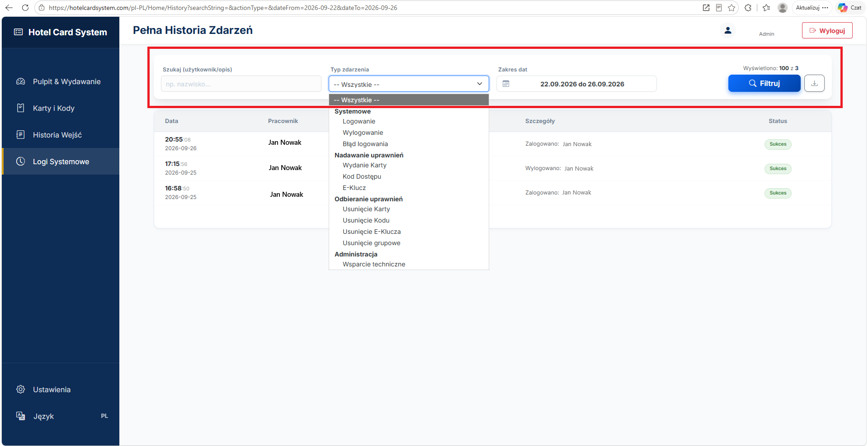Click the Ustawienia gear icon

pos(21,389)
